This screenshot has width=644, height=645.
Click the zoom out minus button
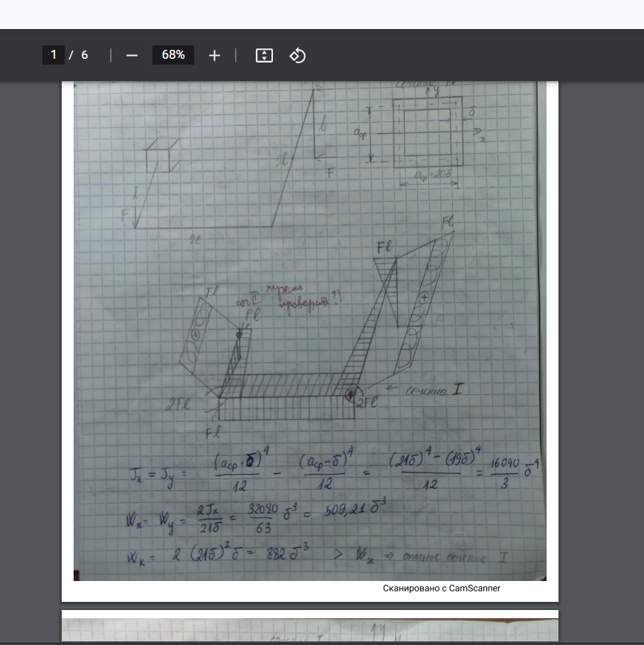pyautogui.click(x=132, y=55)
